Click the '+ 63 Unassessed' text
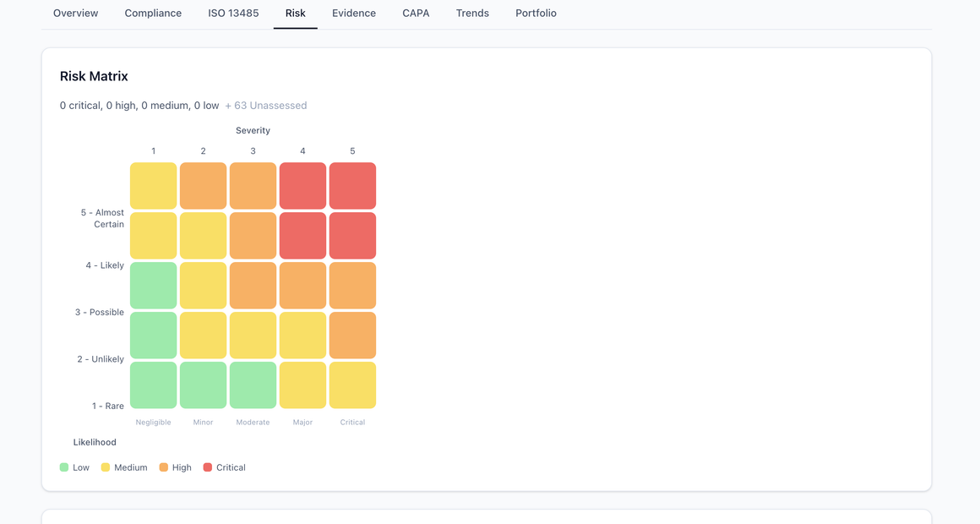This screenshot has width=980, height=524. click(x=265, y=106)
